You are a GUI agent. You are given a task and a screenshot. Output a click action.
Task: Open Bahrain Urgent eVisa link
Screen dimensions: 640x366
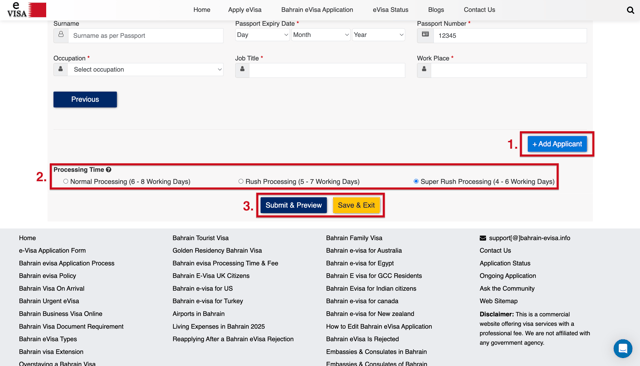tap(49, 301)
